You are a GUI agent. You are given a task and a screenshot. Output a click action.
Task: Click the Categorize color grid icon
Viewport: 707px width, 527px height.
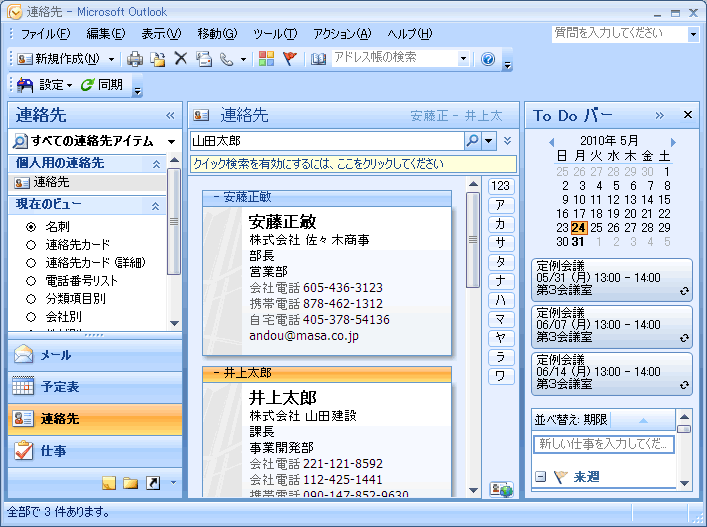click(266, 59)
